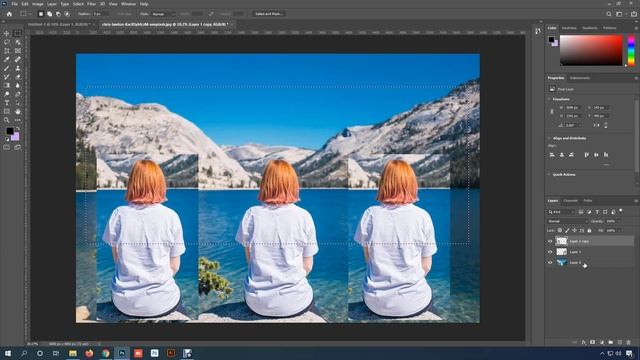The height and width of the screenshot is (360, 640).
Task: Select the Type tool
Action: (7, 103)
